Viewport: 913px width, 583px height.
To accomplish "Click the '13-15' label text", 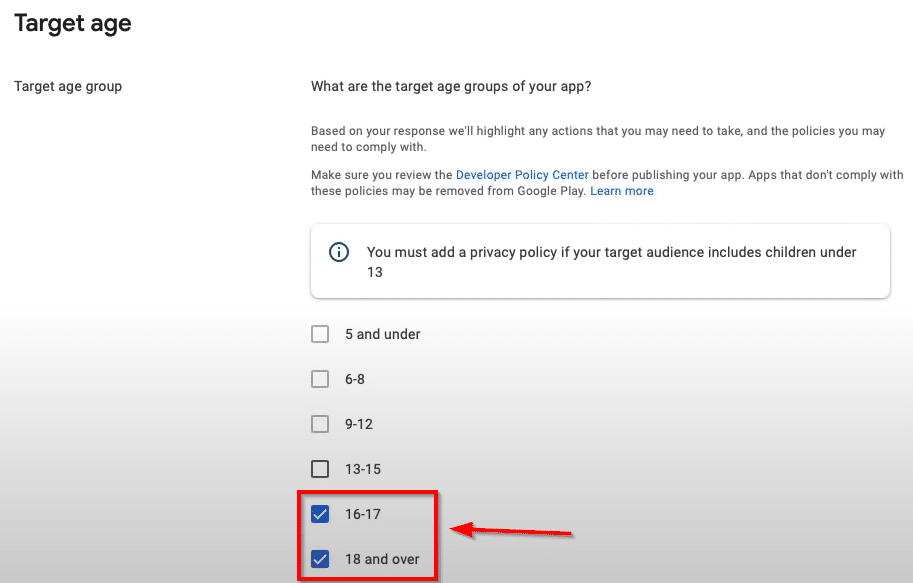I will [x=363, y=469].
